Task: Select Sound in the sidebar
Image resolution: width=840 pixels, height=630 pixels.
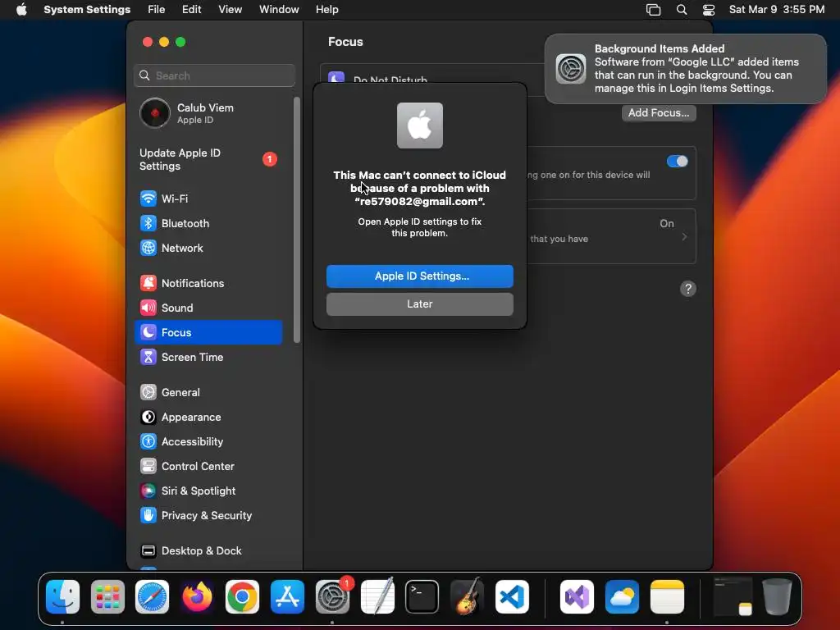Action: coord(208,308)
